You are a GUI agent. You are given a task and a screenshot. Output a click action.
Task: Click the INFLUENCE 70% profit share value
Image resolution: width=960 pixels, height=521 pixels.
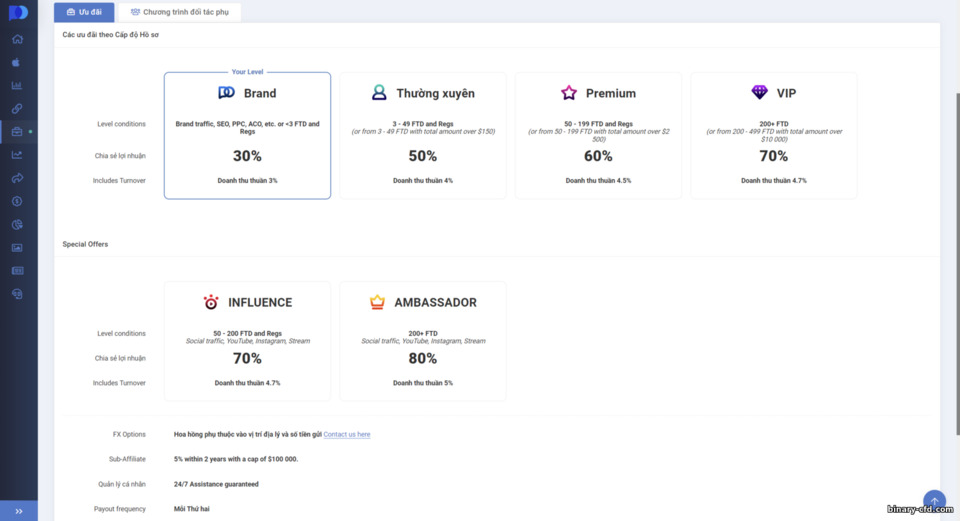point(247,358)
